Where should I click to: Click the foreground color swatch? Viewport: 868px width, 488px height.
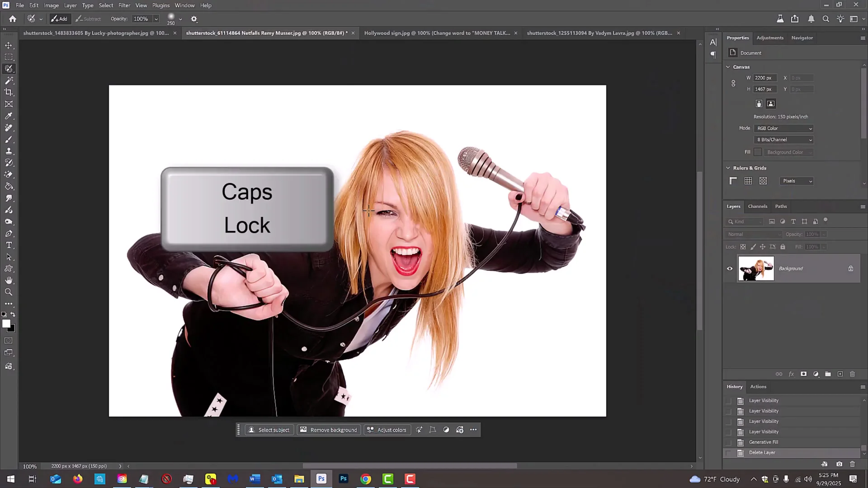[6, 324]
